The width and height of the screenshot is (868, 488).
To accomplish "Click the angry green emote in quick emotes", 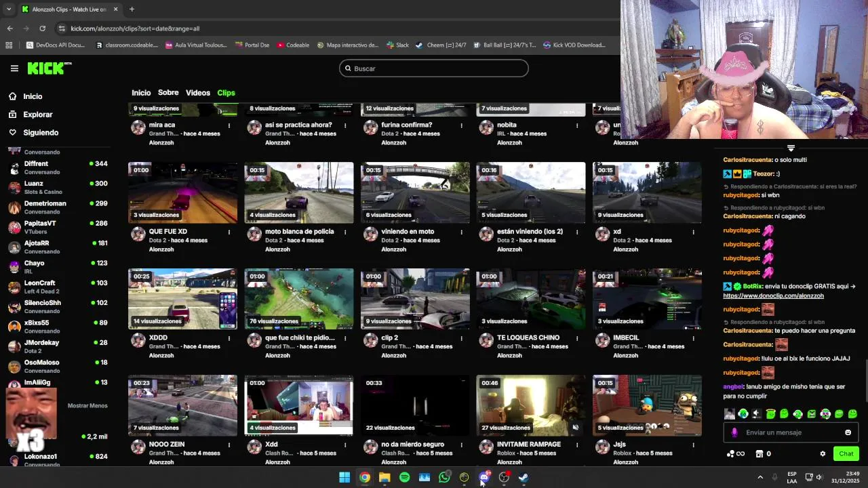I will tap(811, 413).
